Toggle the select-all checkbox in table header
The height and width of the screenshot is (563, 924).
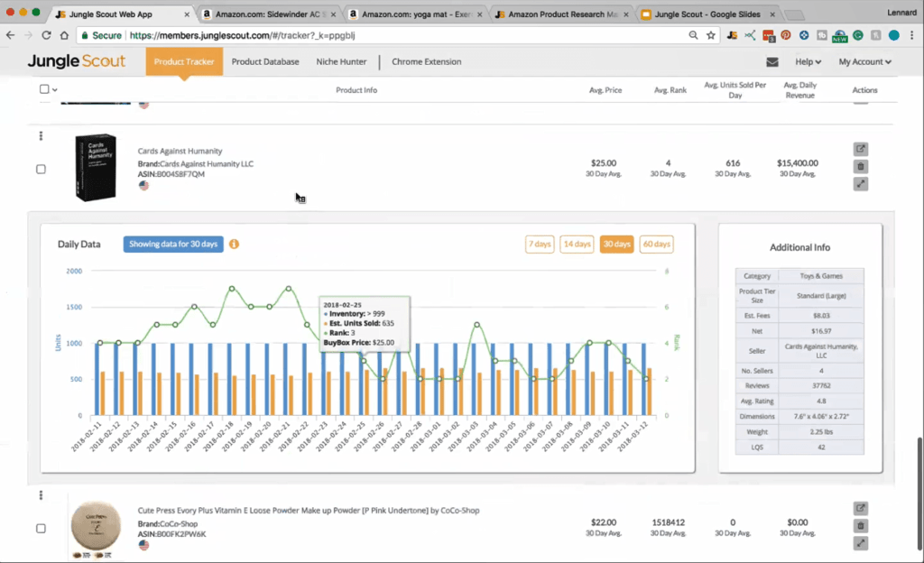pos(44,89)
